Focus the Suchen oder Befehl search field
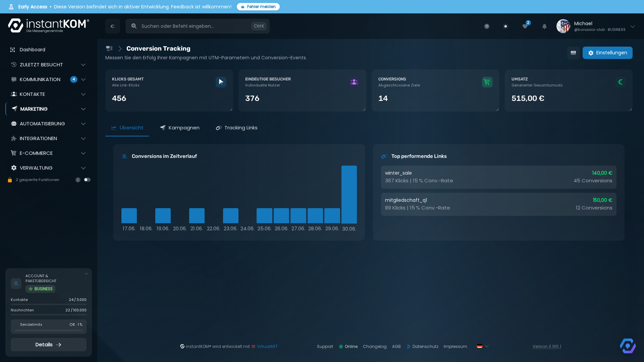The height and width of the screenshot is (362, 644). (198, 26)
